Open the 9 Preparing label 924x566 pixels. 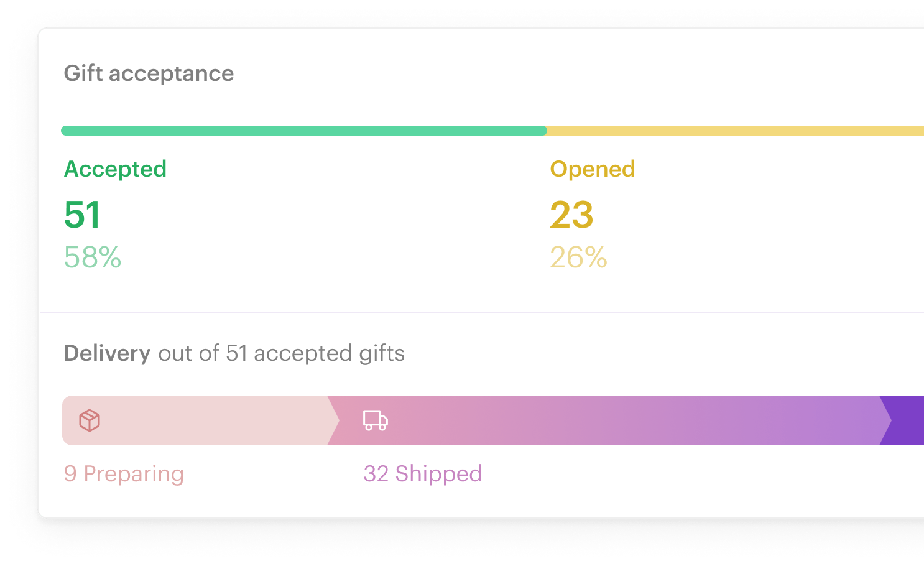point(124,474)
